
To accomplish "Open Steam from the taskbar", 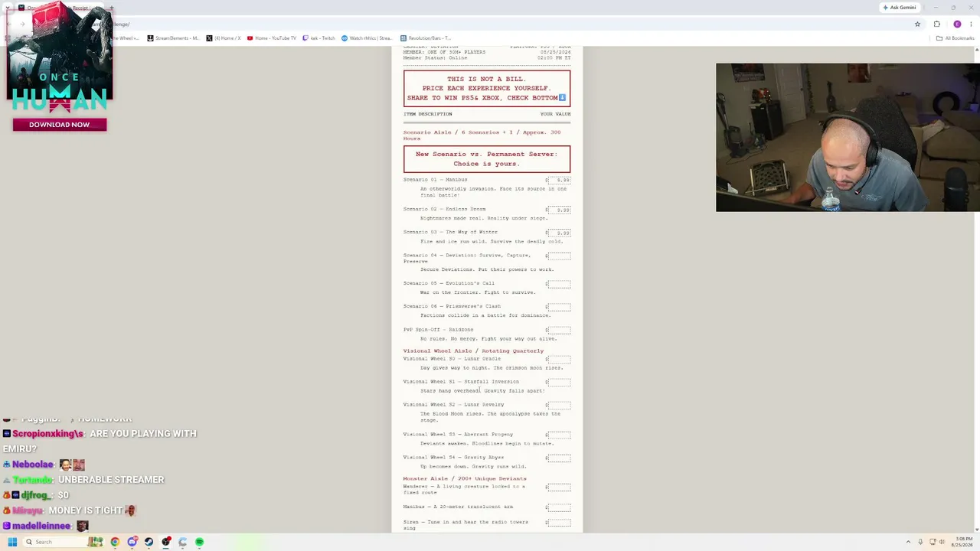I will (x=149, y=542).
